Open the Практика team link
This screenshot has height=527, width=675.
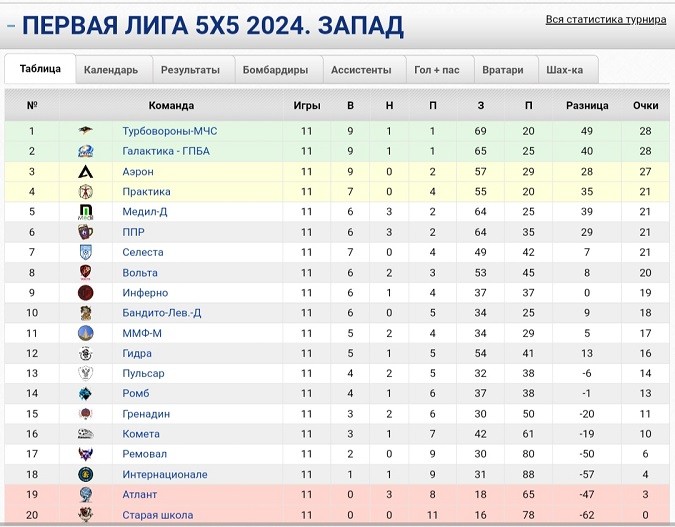coord(146,192)
